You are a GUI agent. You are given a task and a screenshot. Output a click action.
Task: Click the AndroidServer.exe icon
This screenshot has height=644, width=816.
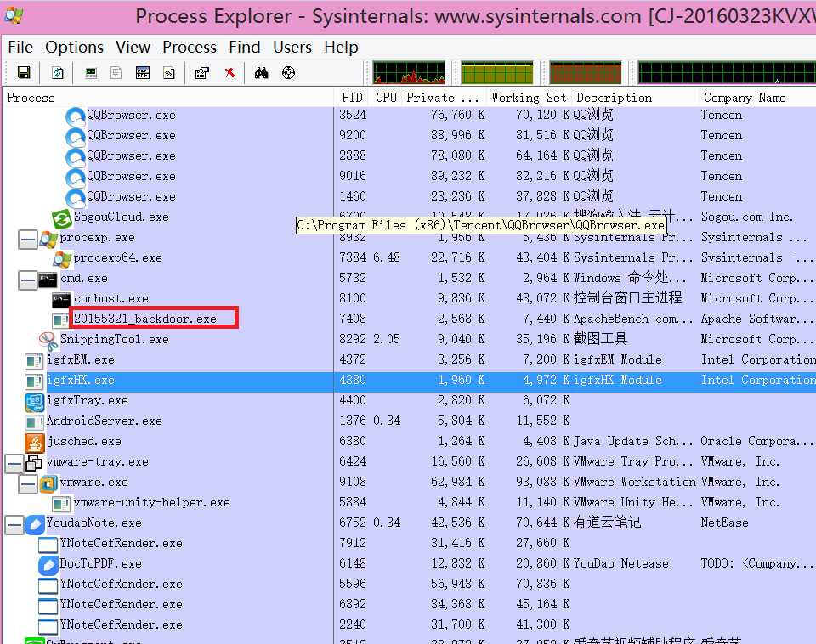point(34,422)
